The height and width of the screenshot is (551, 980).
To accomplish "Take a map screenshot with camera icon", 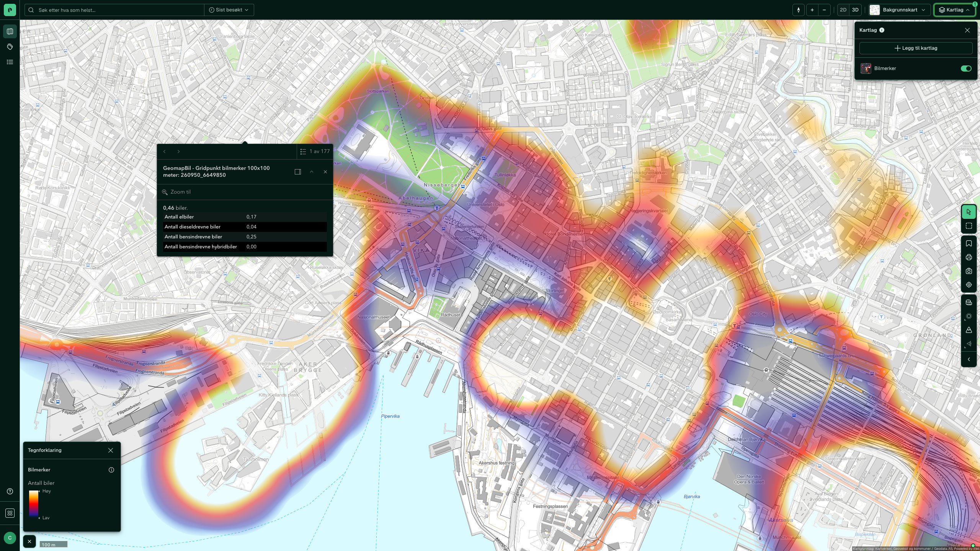I will click(969, 271).
